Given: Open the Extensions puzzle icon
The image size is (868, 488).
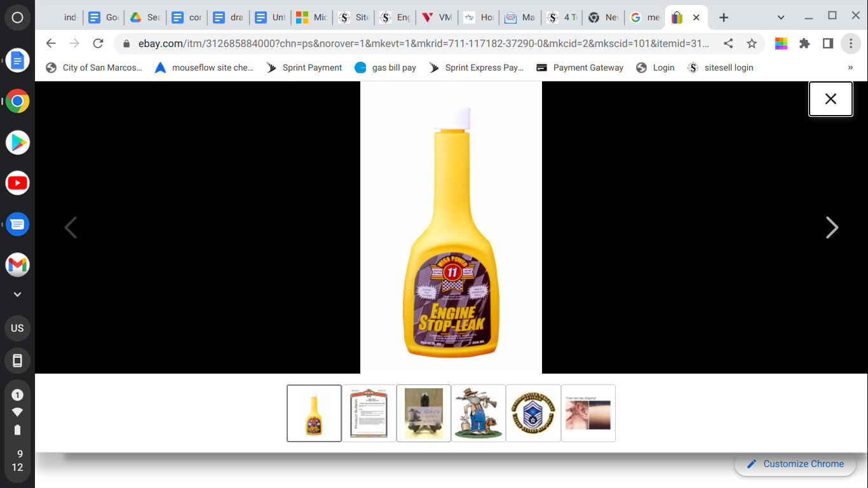Looking at the screenshot, I should (x=804, y=43).
